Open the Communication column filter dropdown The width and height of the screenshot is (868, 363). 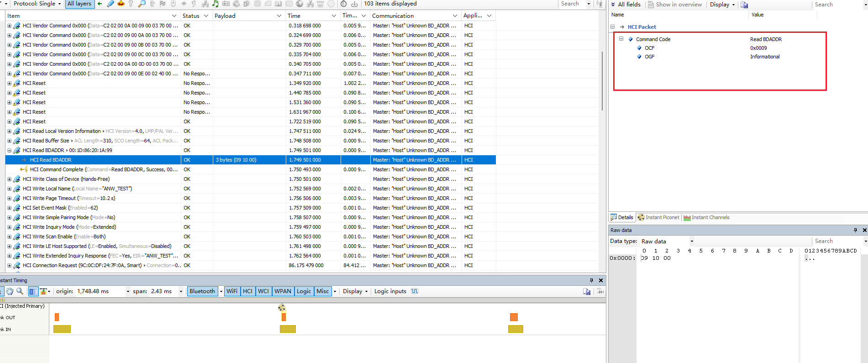pyautogui.click(x=455, y=16)
